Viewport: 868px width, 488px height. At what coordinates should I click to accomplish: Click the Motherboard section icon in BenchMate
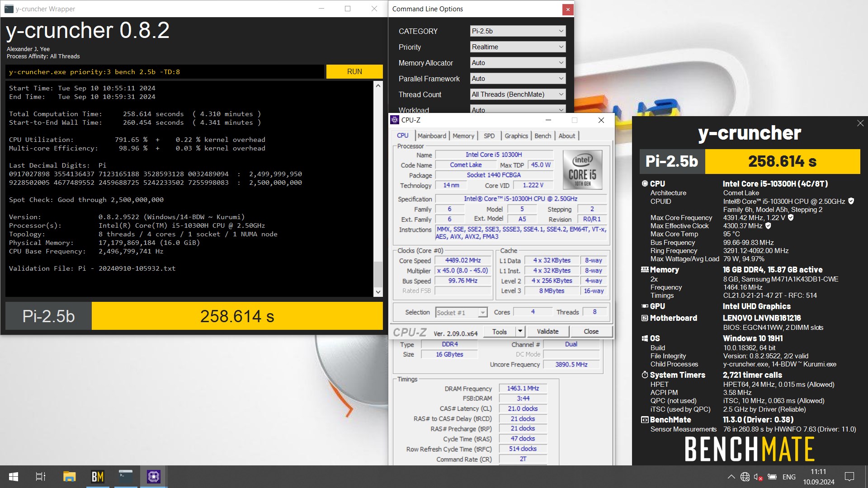pyautogui.click(x=645, y=318)
